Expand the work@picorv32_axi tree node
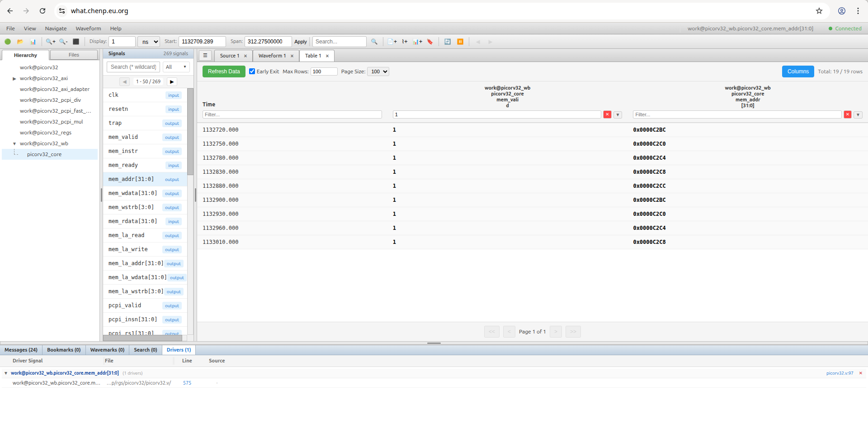The height and width of the screenshot is (438, 868). point(14,79)
